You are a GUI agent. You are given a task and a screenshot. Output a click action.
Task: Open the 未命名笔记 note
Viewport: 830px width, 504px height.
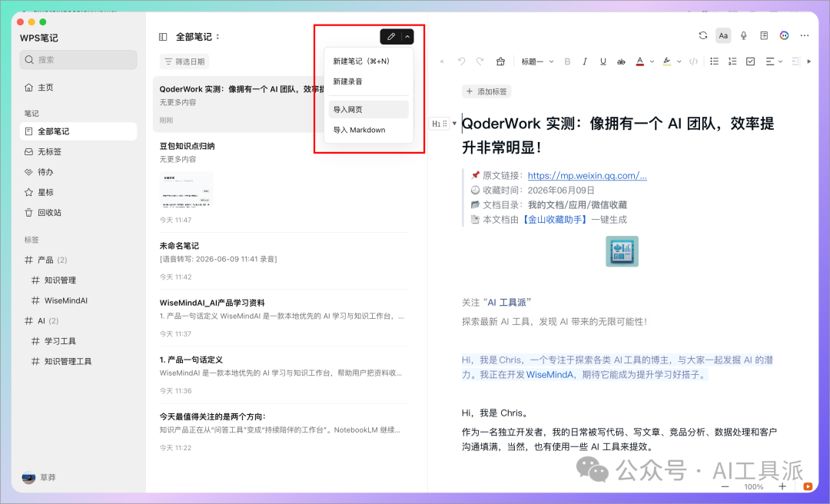point(283,261)
